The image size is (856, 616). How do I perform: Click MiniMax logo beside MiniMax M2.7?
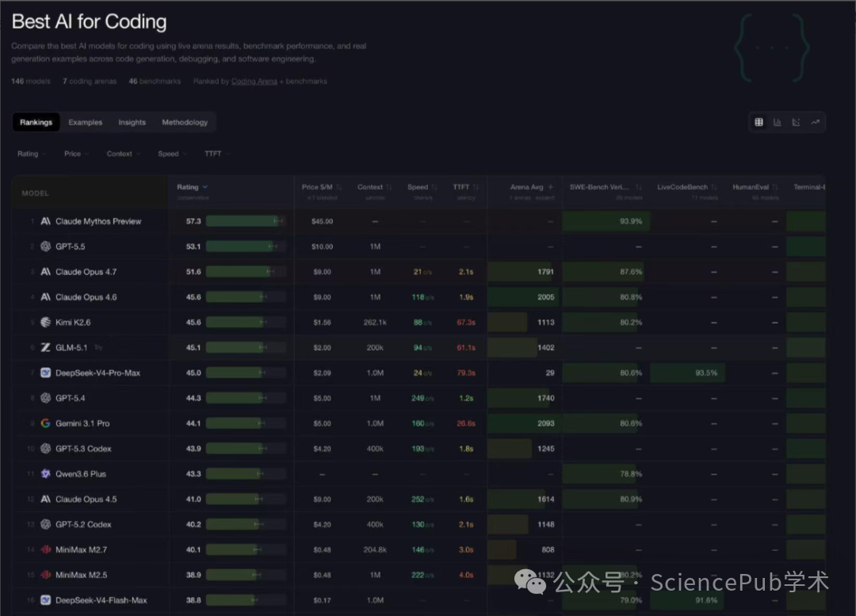point(46,549)
